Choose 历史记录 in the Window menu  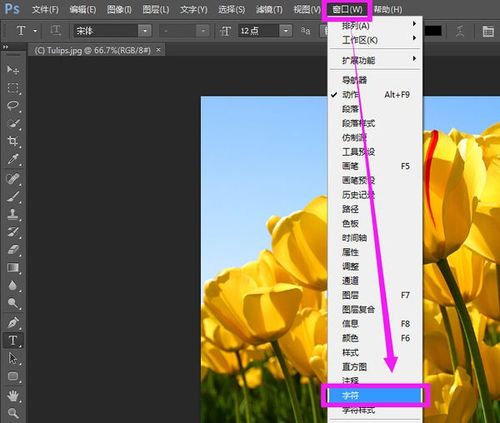click(376, 195)
